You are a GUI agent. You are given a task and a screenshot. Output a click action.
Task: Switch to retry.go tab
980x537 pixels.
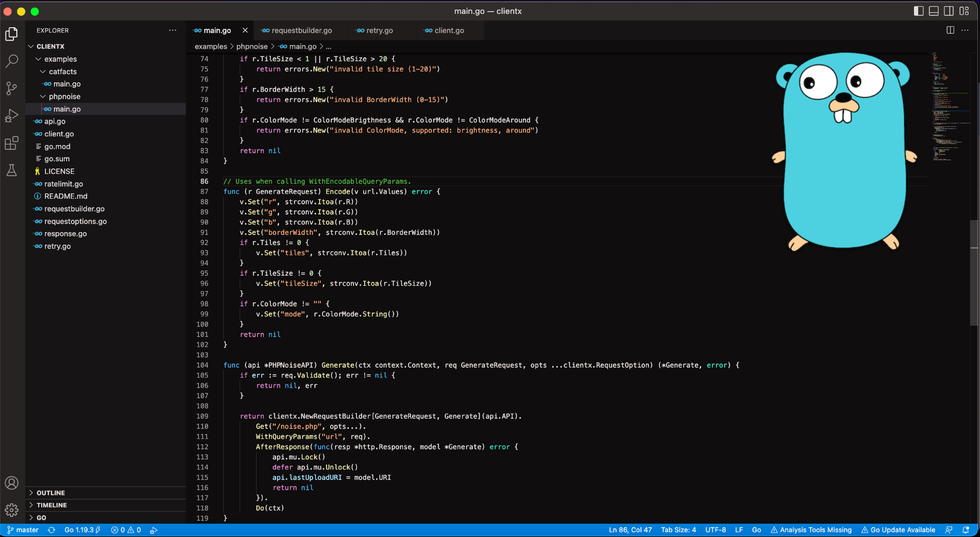(x=379, y=30)
